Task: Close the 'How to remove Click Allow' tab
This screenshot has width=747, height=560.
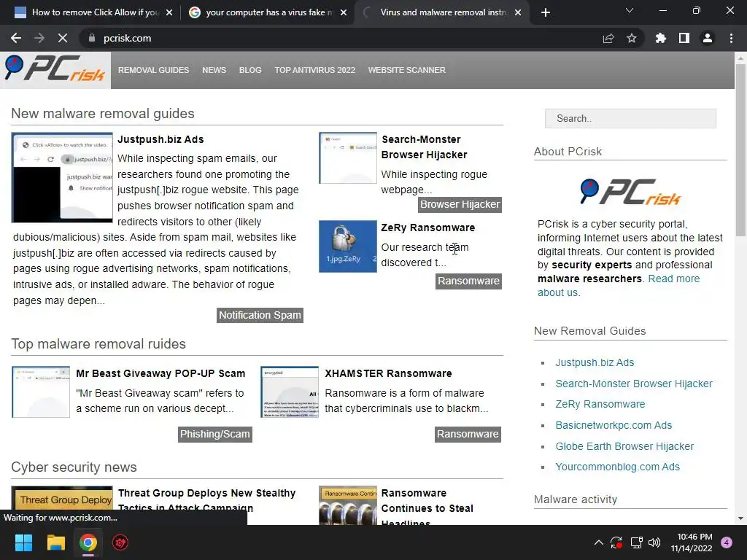Action: 169,12
